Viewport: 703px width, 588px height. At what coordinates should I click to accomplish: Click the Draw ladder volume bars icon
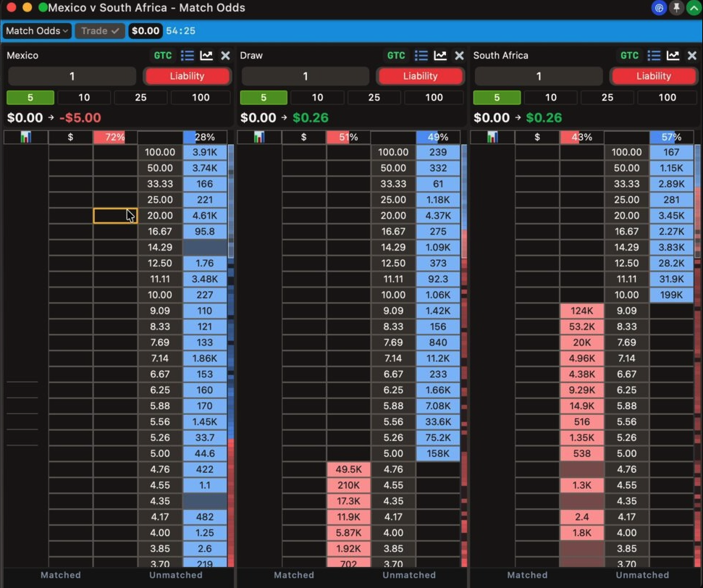click(259, 137)
